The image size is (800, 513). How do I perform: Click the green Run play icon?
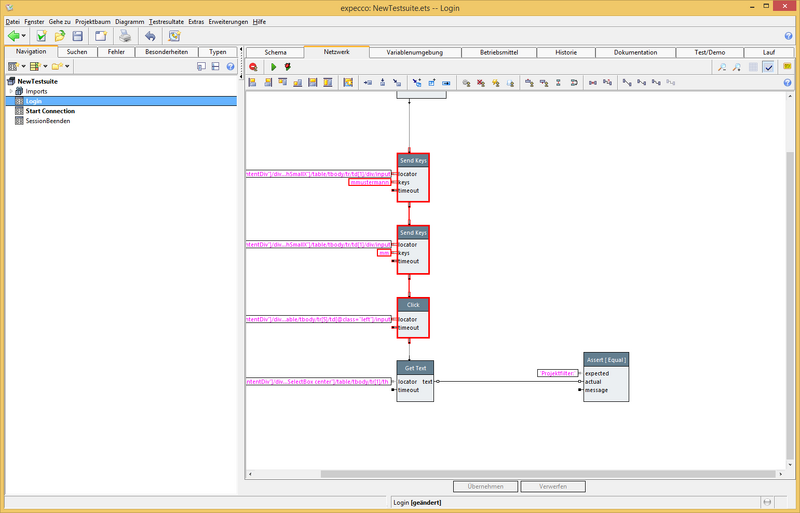pyautogui.click(x=273, y=67)
